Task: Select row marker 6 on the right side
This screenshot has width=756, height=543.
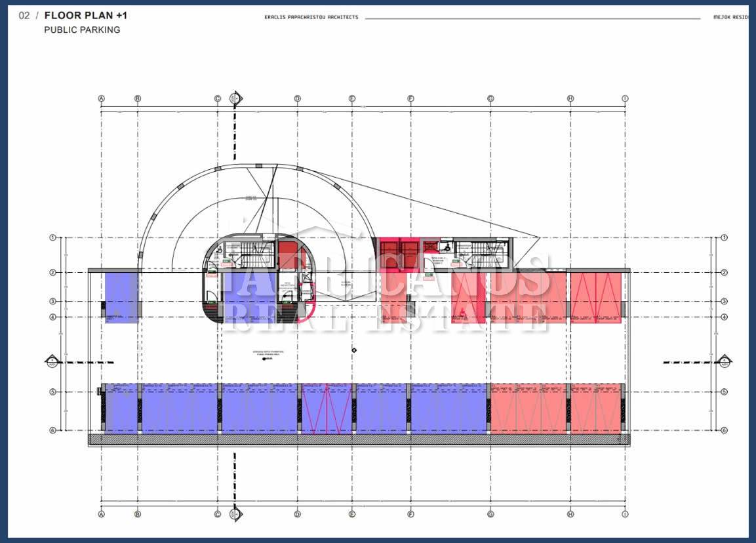Action: [725, 430]
